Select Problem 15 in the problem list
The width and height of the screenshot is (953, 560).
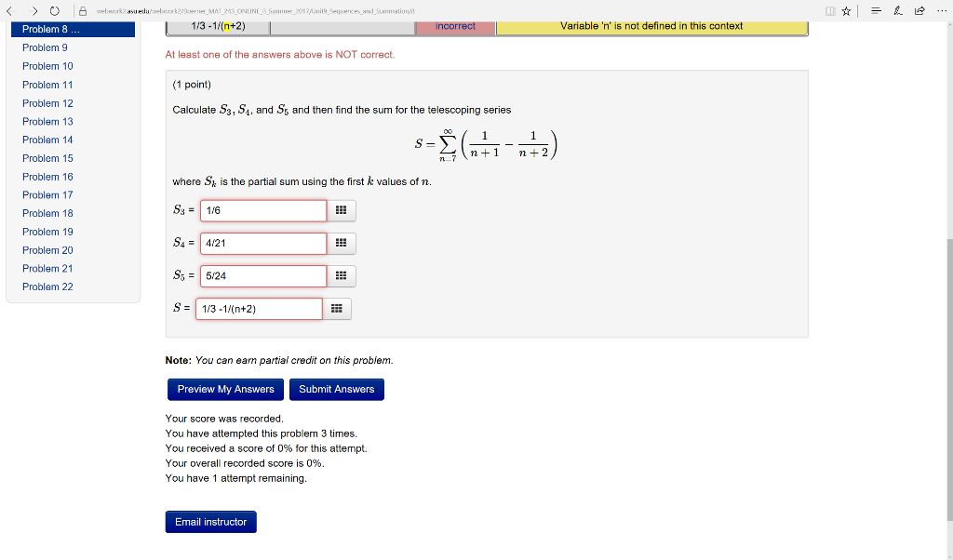(x=47, y=158)
